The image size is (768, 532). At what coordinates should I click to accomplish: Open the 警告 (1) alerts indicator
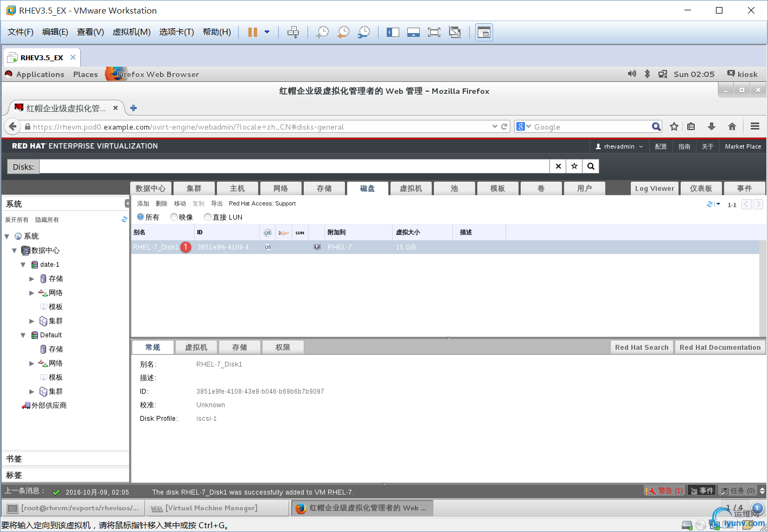point(664,491)
